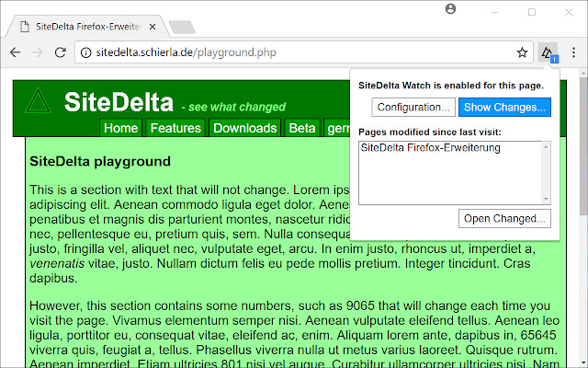This screenshot has width=588, height=368.
Task: Click the SiteDelta playground heading
Action: (100, 162)
